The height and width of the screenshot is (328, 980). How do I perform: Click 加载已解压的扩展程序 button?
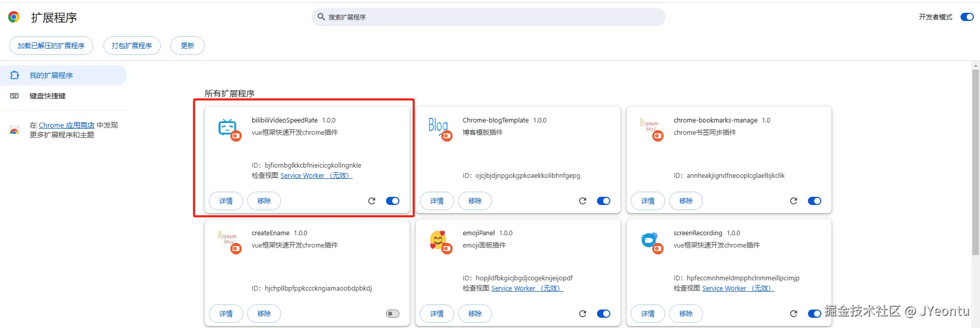tap(51, 46)
